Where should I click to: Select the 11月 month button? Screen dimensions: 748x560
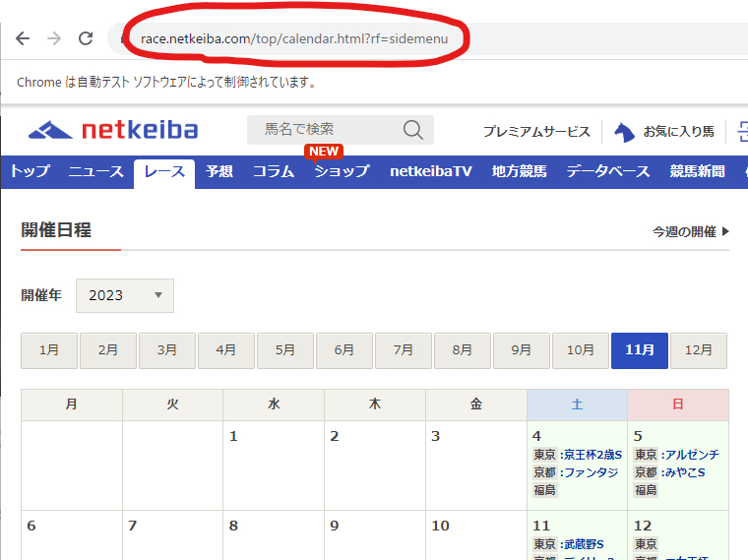640,350
